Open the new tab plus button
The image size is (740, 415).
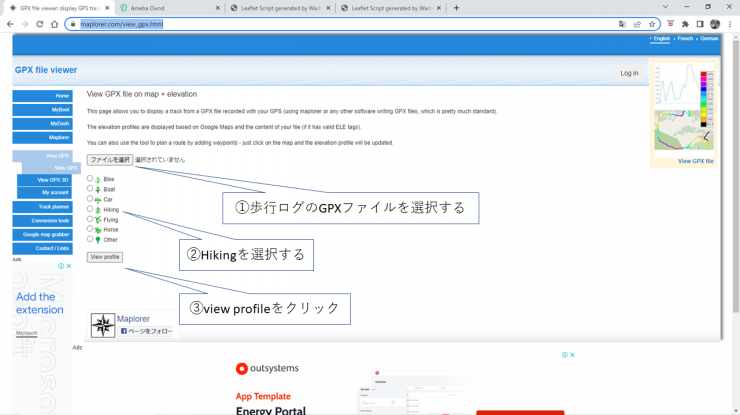(x=457, y=7)
